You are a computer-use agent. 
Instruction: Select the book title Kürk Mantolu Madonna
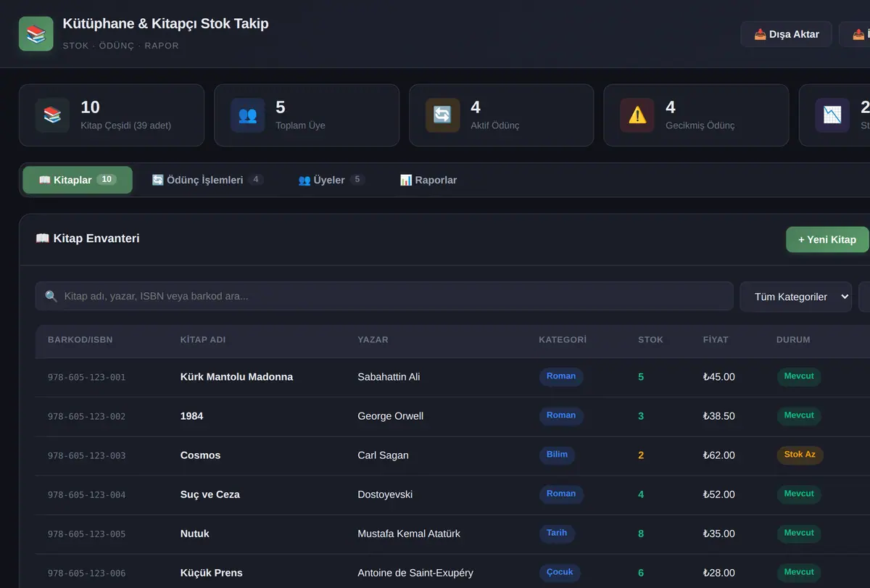click(x=237, y=377)
